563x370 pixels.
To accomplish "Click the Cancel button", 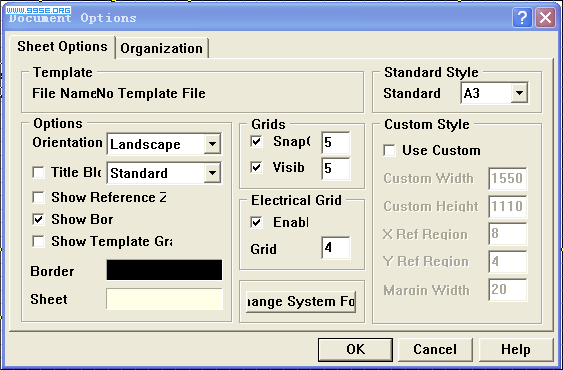I will click(435, 350).
